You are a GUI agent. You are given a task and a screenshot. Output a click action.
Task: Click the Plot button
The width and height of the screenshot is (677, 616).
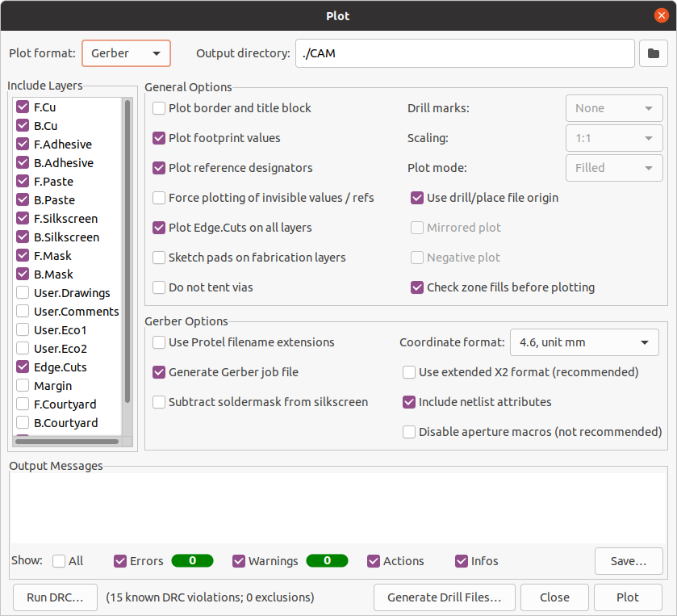point(627,597)
